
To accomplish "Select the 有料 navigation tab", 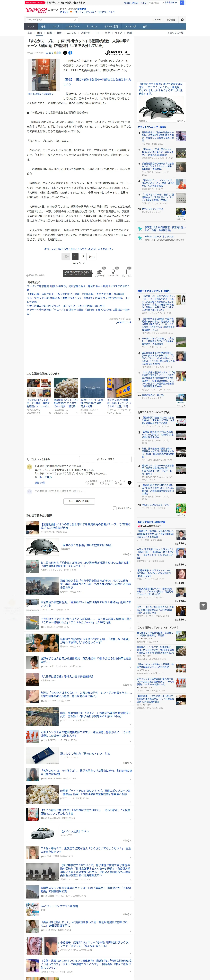I will pyautogui.click(x=145, y=27).
